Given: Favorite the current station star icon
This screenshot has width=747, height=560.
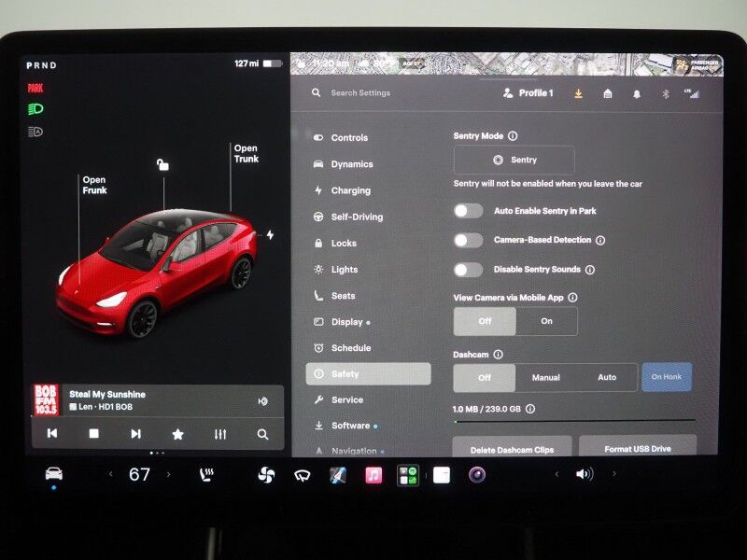Looking at the screenshot, I should (177, 434).
